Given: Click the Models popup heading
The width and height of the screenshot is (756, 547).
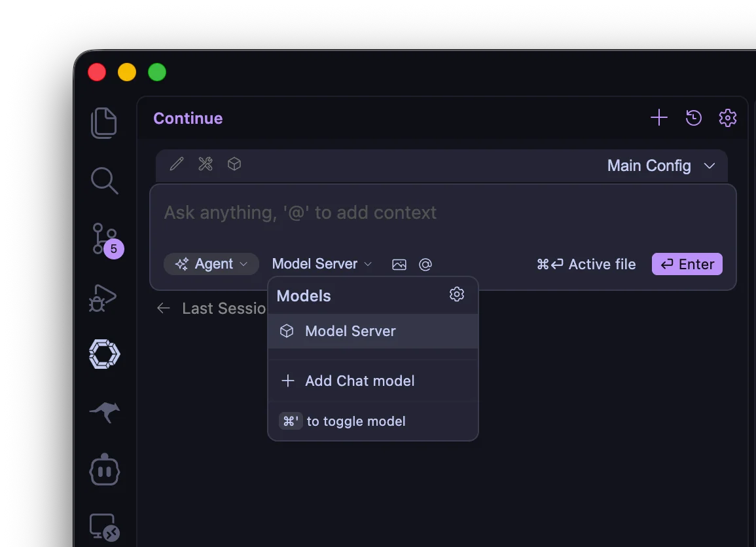Looking at the screenshot, I should pos(304,295).
